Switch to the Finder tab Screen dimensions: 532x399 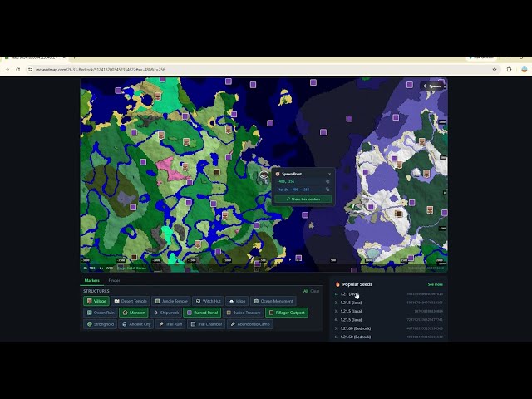pyautogui.click(x=114, y=281)
